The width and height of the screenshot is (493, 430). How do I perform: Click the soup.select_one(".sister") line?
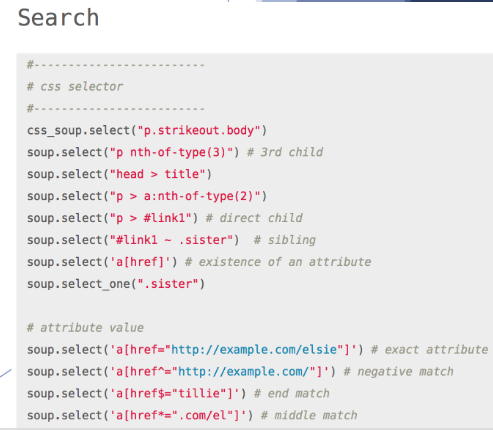click(x=116, y=284)
